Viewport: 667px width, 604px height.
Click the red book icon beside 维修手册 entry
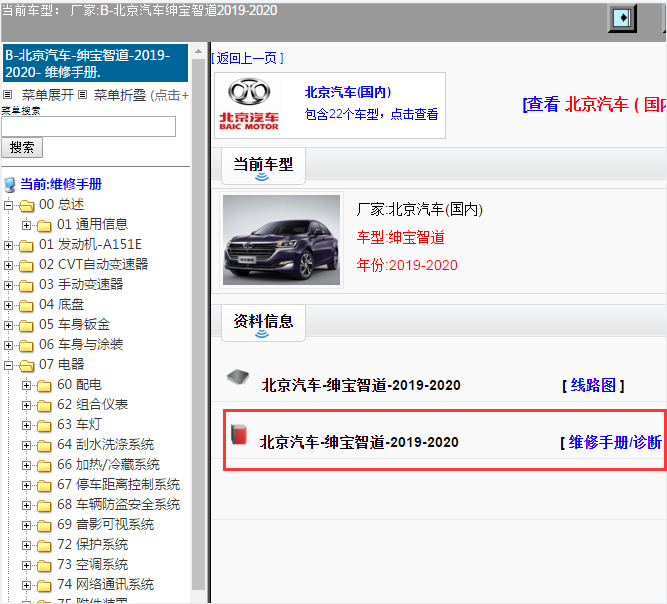pos(239,434)
